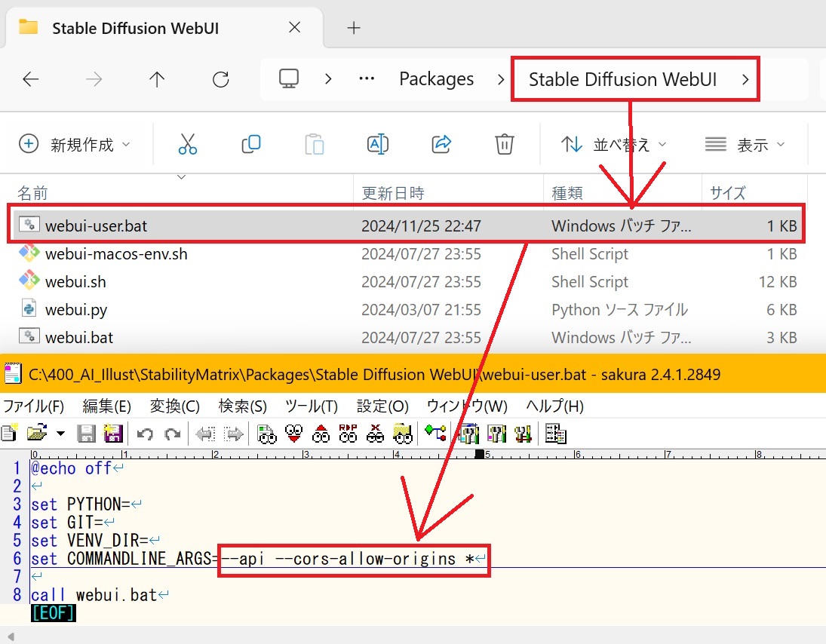Click the Open file folder icon in sakura toolbar

(x=37, y=434)
